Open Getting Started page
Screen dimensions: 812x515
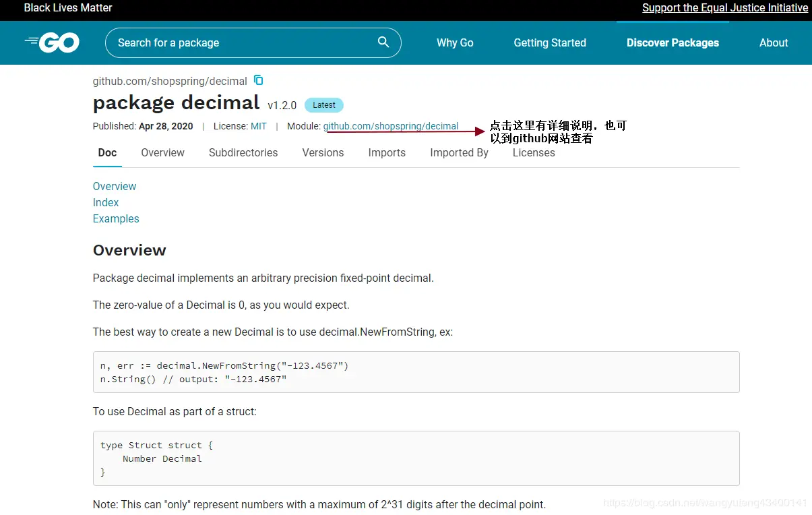point(550,42)
